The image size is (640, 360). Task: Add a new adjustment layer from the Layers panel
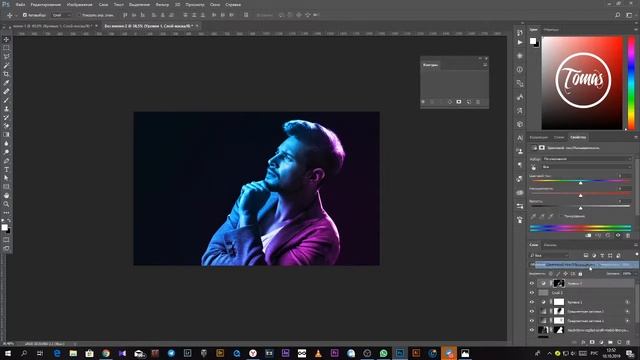coord(601,342)
